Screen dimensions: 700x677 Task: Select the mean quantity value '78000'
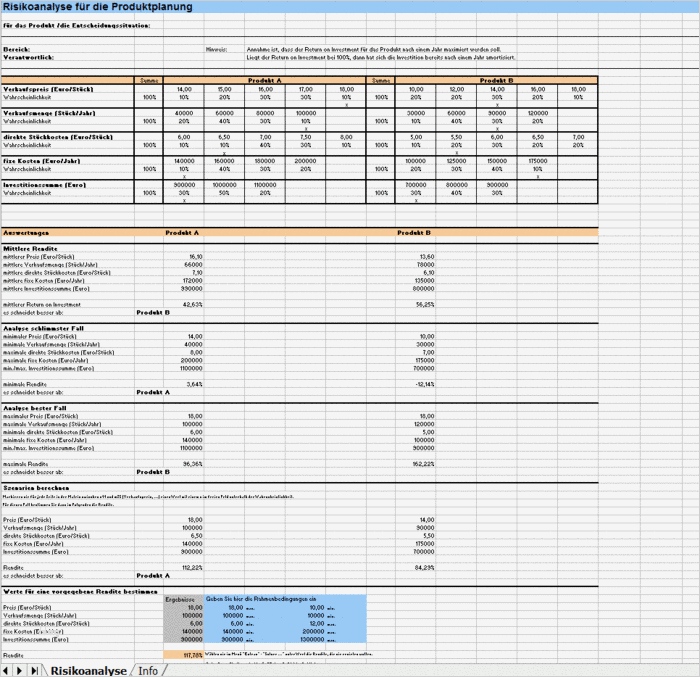coord(425,265)
